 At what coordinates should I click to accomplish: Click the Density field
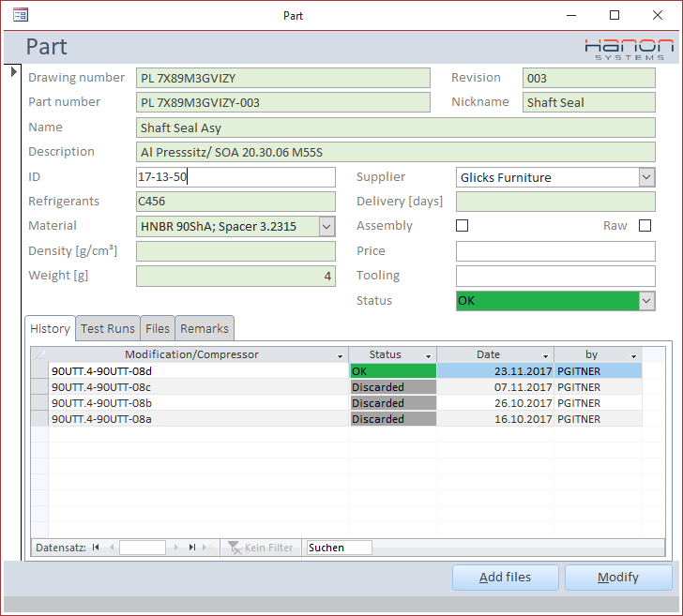click(235, 251)
